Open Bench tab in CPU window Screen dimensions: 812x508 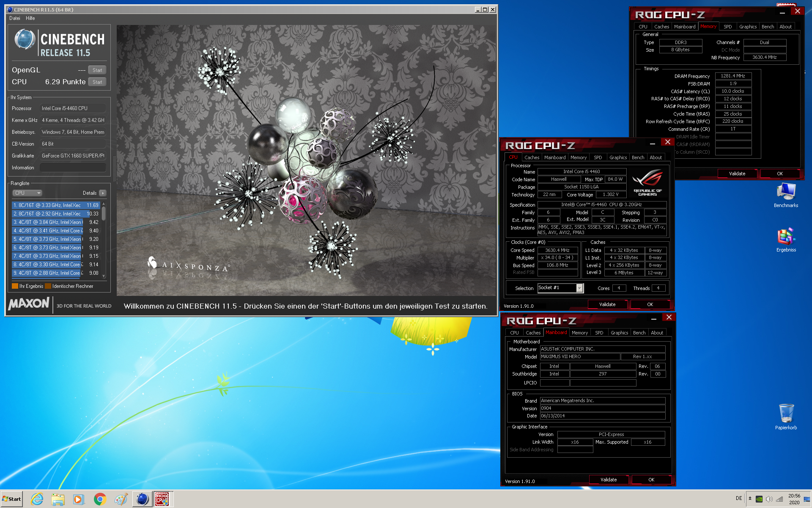pos(638,157)
